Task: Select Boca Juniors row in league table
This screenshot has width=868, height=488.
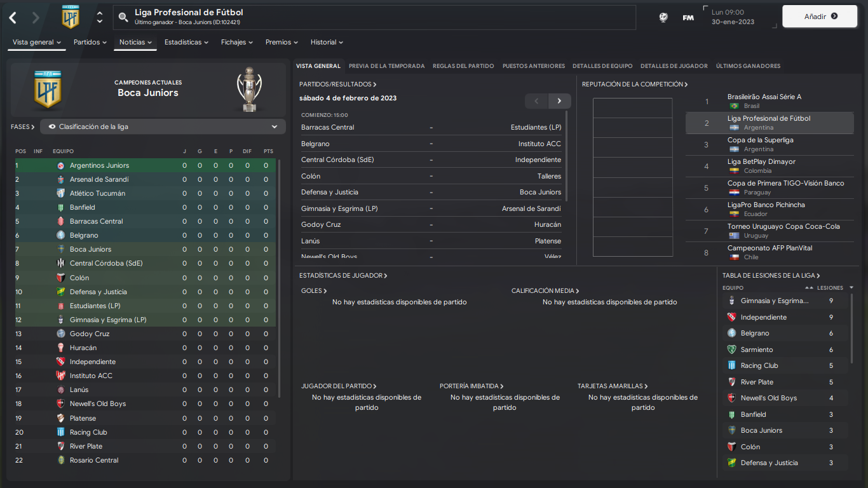Action: pos(145,249)
